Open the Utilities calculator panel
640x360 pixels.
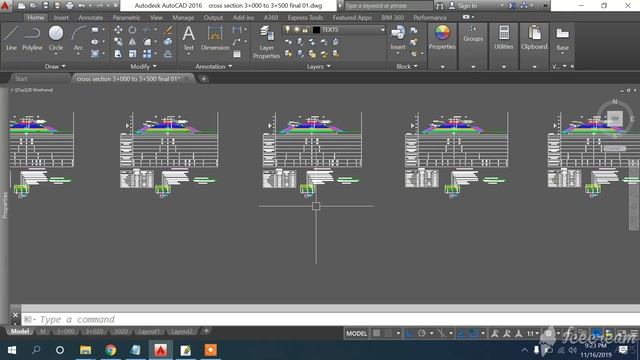pos(504,38)
